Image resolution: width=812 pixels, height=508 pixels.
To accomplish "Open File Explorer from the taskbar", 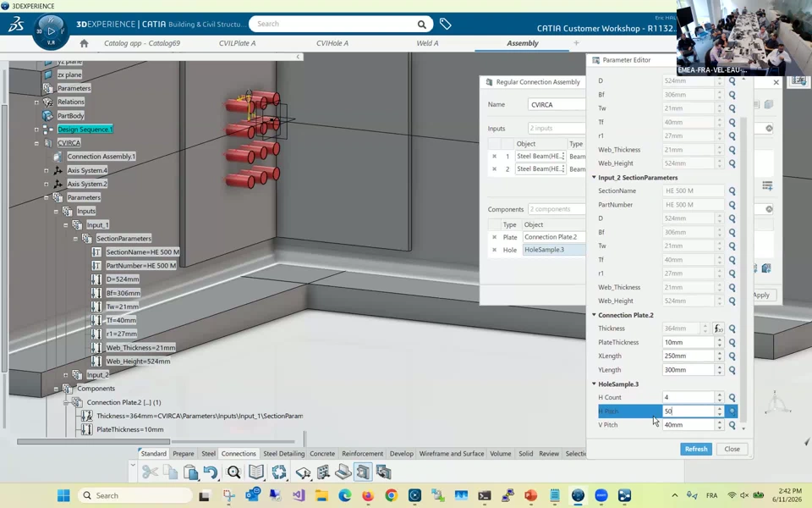I will coord(321,495).
